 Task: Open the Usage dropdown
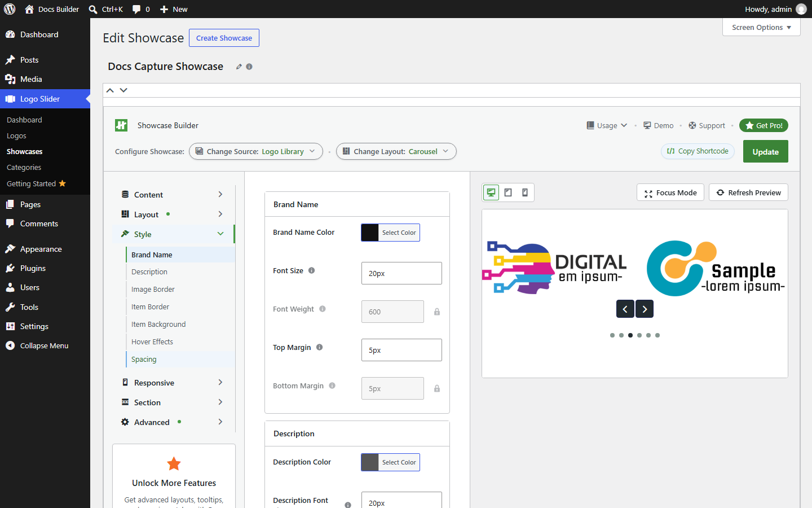tap(607, 125)
